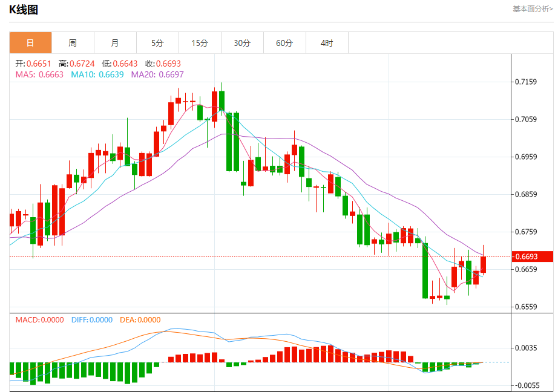558x392 pixels.
Task: Click the 0.7159 price axis label
Action: pyautogui.click(x=526, y=82)
